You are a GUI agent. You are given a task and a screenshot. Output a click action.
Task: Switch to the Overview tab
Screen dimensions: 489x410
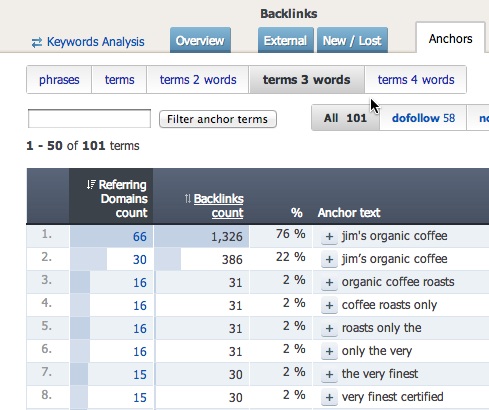point(200,40)
